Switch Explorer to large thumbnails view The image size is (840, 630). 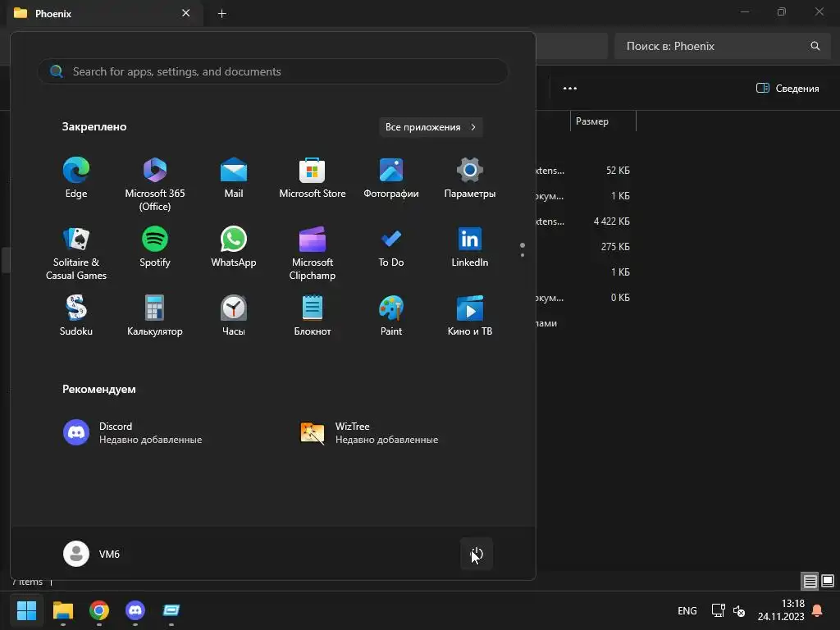(828, 581)
